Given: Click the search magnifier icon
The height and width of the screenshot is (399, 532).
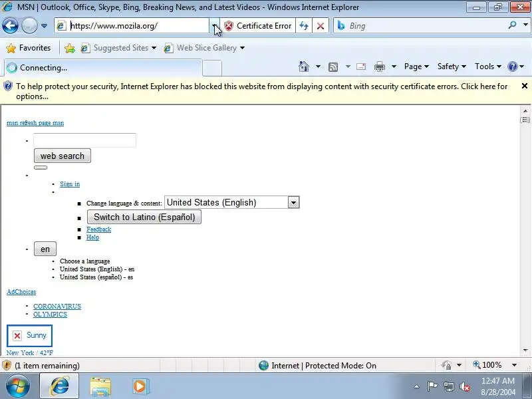Looking at the screenshot, I should coord(512,25).
